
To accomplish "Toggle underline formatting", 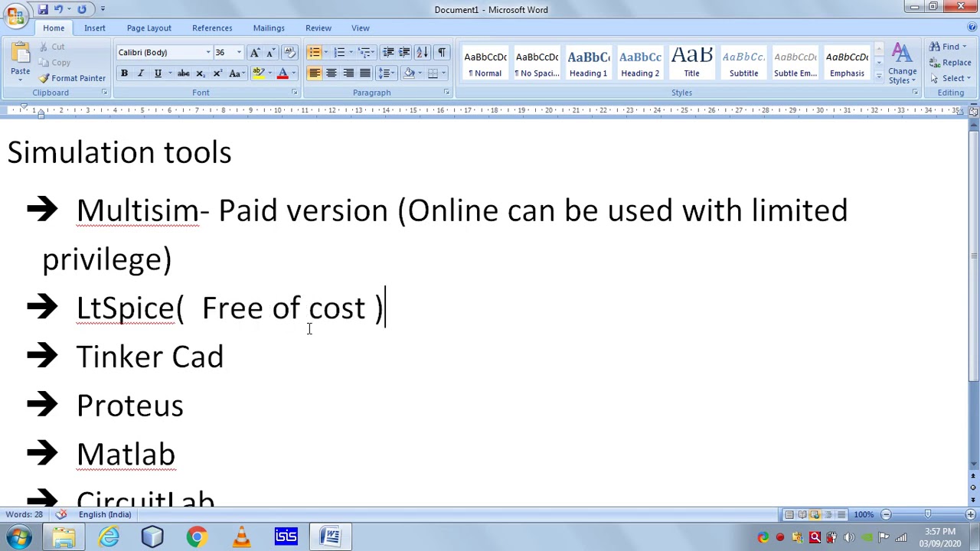I will coord(158,73).
